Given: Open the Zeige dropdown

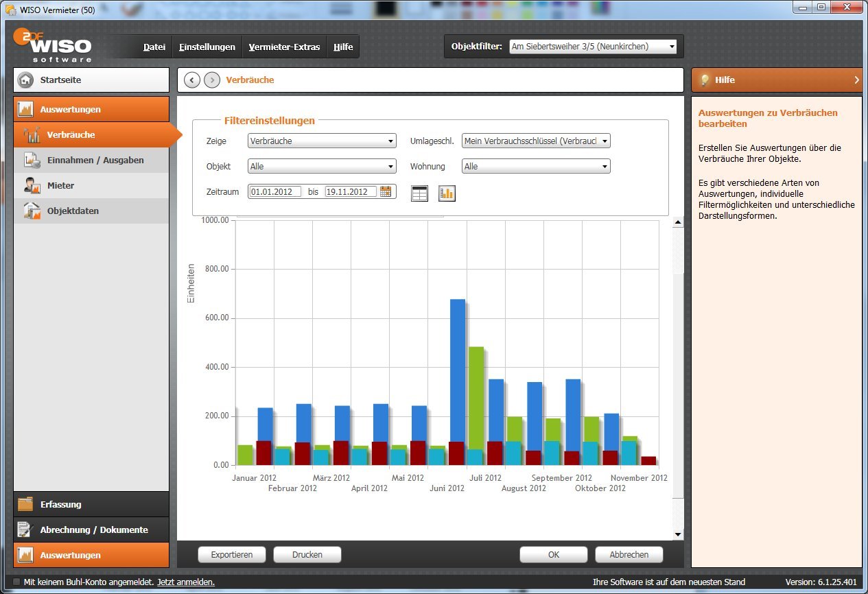Looking at the screenshot, I should click(322, 141).
